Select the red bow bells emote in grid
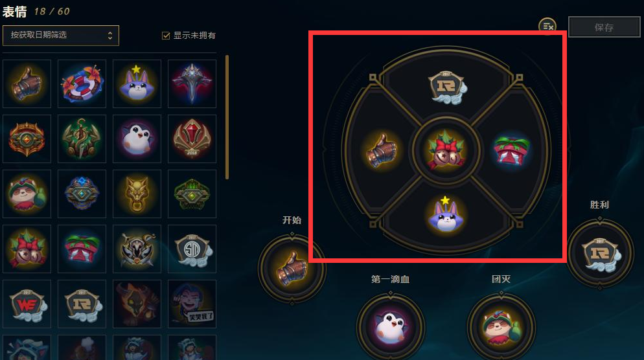The image size is (644, 360). [x=27, y=249]
